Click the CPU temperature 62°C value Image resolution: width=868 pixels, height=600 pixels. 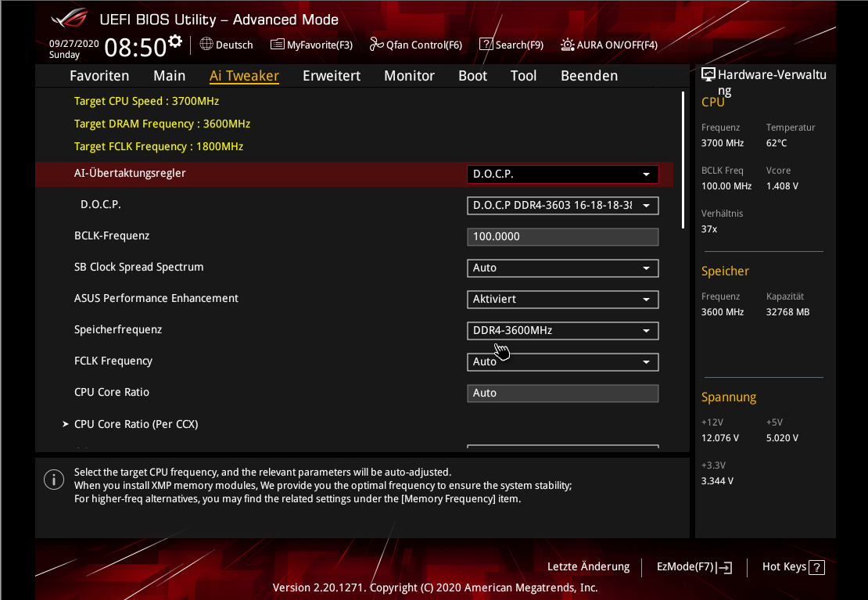[x=776, y=143]
